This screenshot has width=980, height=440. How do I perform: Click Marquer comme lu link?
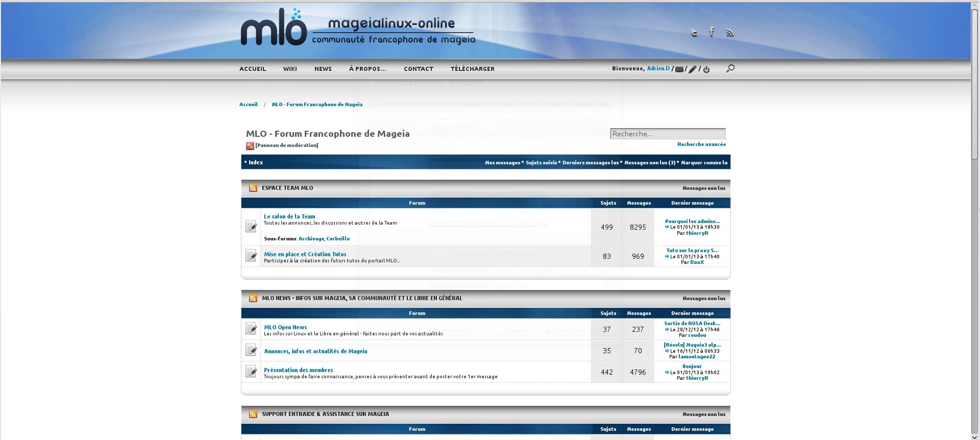[704, 163]
